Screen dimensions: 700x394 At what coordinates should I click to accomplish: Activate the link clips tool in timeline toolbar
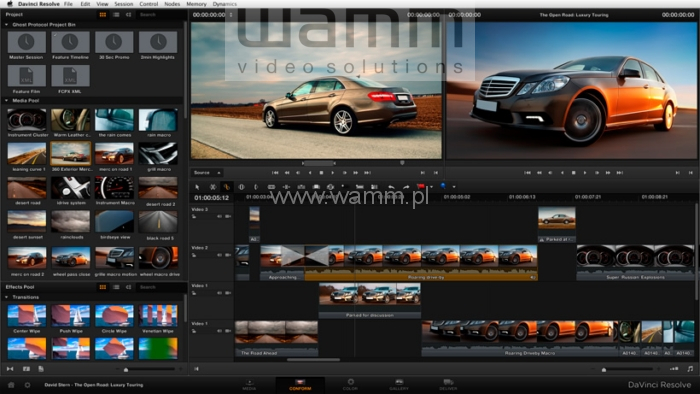point(227,187)
